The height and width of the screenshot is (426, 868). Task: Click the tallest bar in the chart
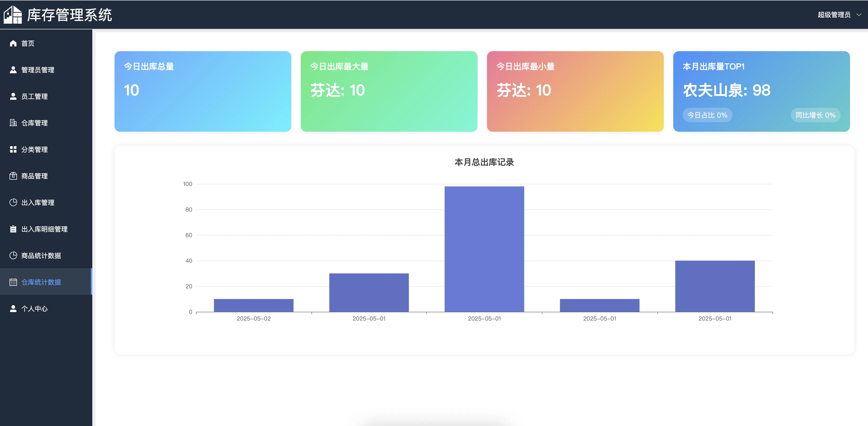tap(484, 249)
